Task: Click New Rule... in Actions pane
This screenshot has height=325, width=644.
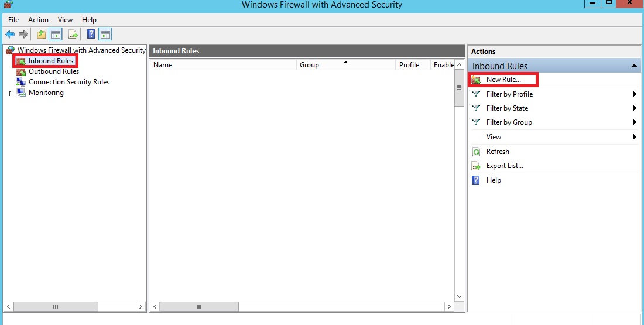Action: pos(503,80)
